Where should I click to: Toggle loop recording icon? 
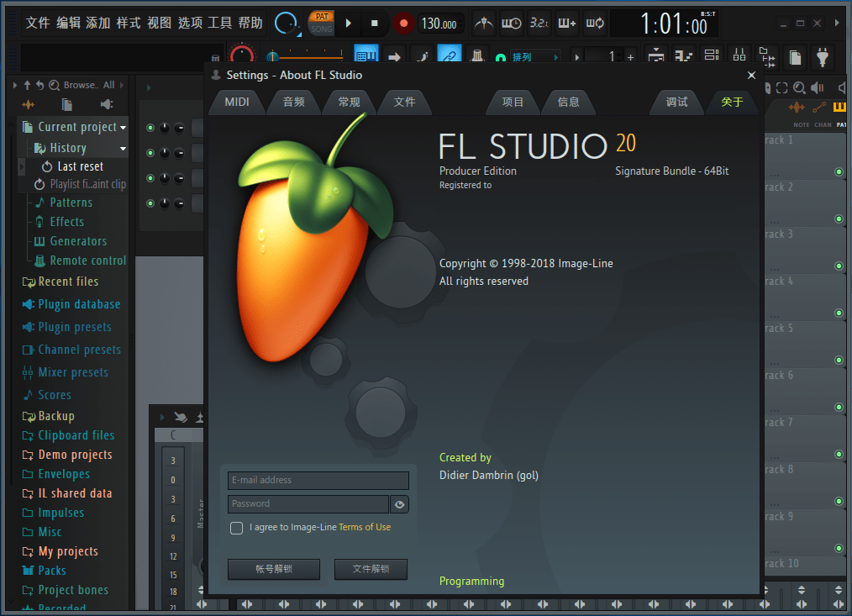(594, 24)
